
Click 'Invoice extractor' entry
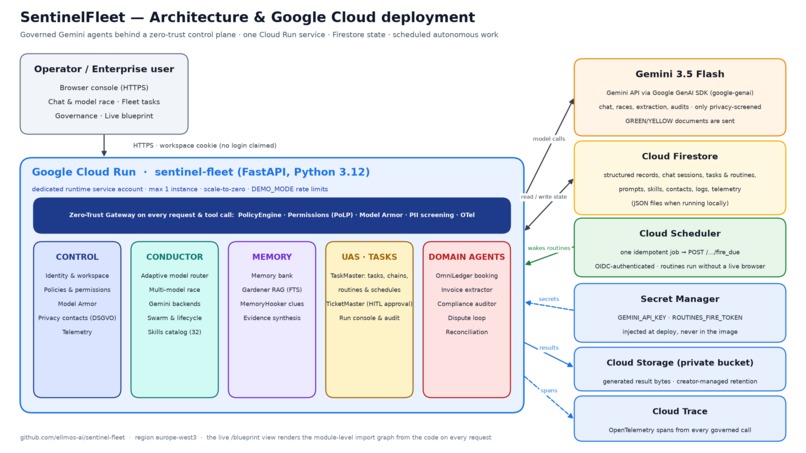click(x=467, y=289)
